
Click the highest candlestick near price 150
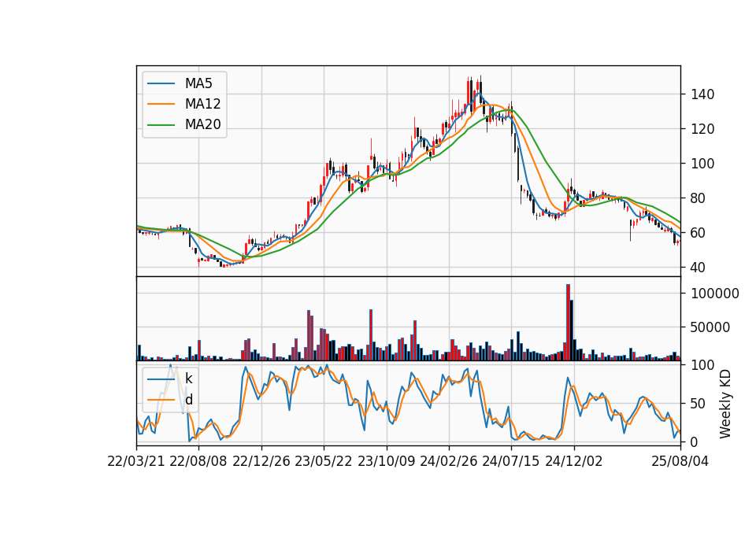[480, 89]
